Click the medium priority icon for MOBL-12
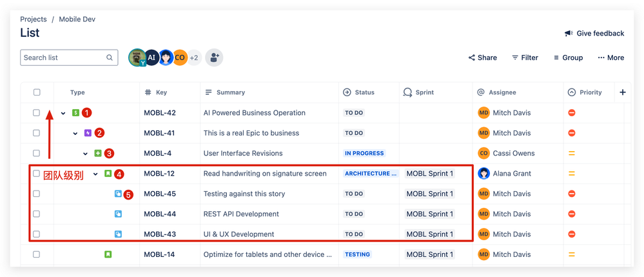This screenshot has height=277, width=644. click(571, 173)
